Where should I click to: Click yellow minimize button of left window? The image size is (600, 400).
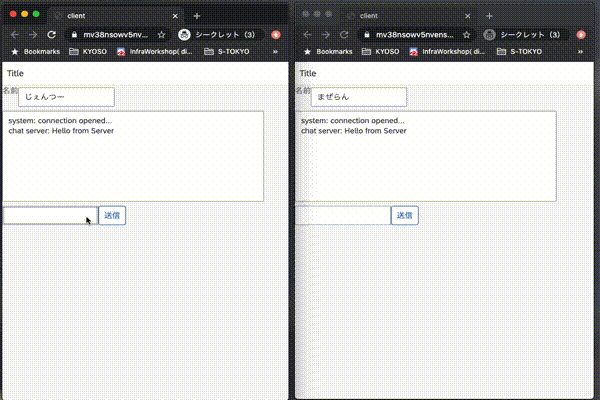[24, 14]
